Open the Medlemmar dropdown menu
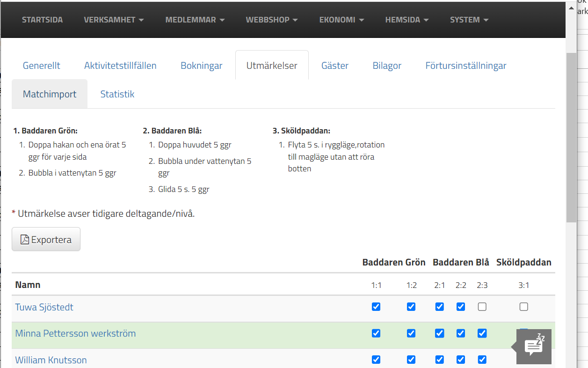 [195, 20]
